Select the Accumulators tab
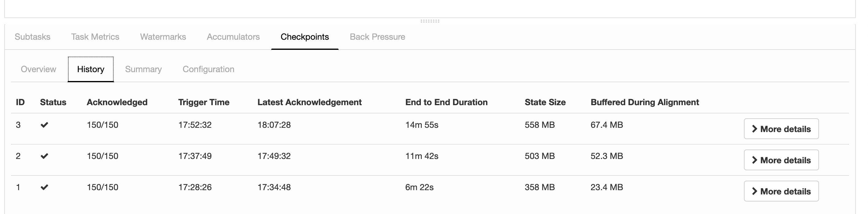The image size is (868, 214). click(x=233, y=37)
